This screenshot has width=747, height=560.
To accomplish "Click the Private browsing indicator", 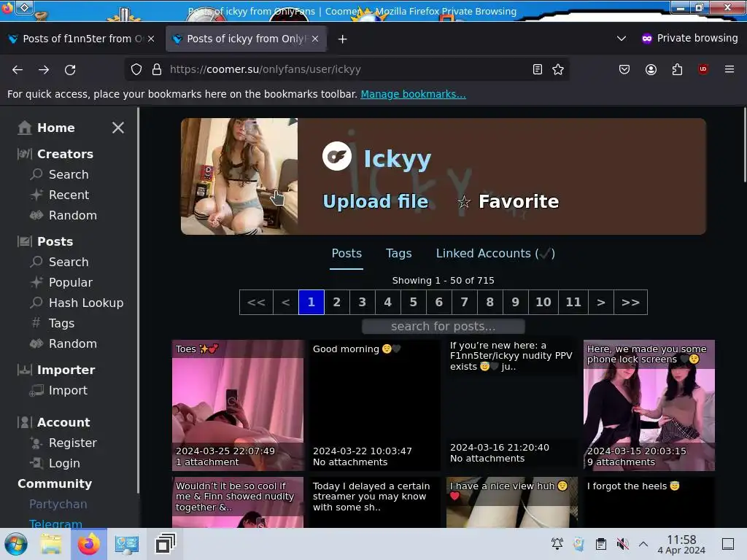I will pos(689,38).
